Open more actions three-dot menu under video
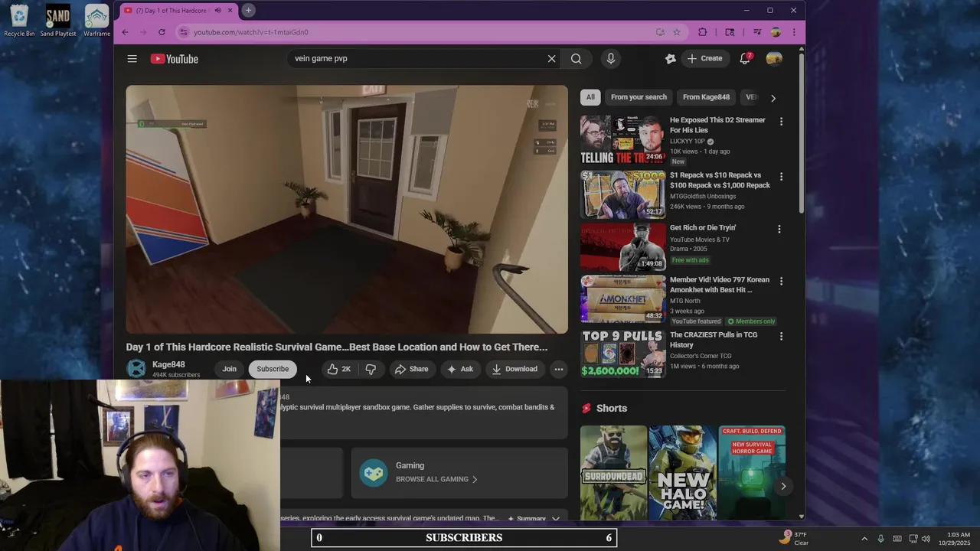980x551 pixels. pyautogui.click(x=559, y=369)
